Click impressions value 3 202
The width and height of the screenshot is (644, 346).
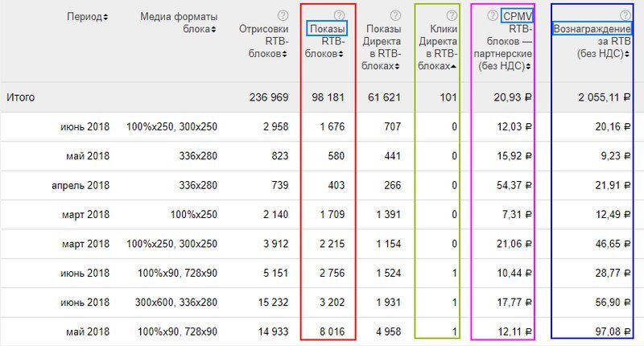coord(332,303)
